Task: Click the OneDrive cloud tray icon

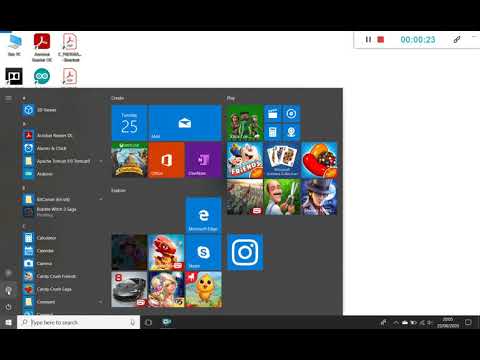Action: click(x=405, y=322)
